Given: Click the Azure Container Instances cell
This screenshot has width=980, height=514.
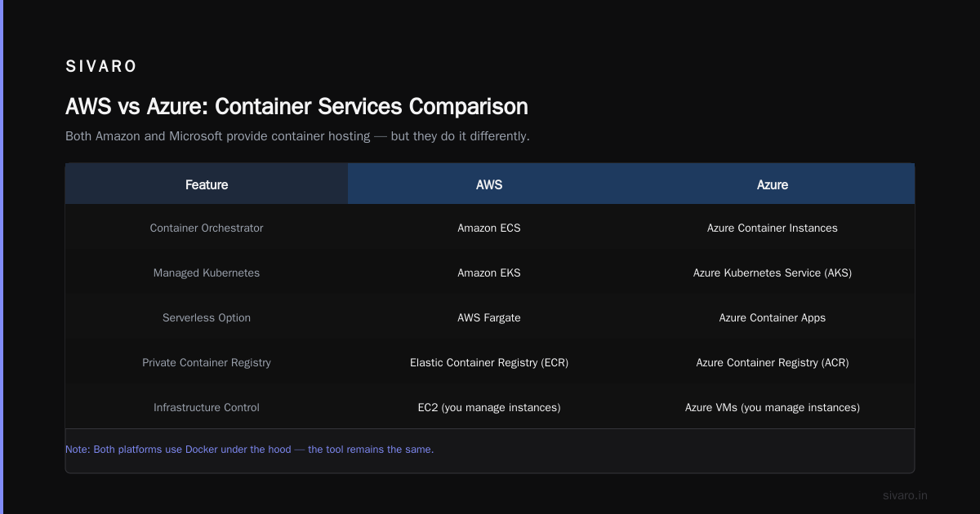Looking at the screenshot, I should click(773, 228).
